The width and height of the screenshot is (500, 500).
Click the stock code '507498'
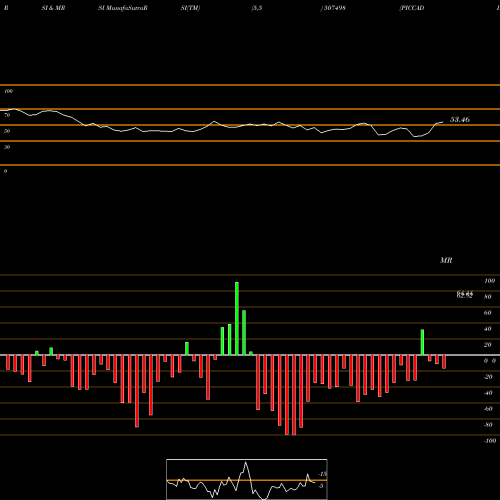click(x=334, y=8)
